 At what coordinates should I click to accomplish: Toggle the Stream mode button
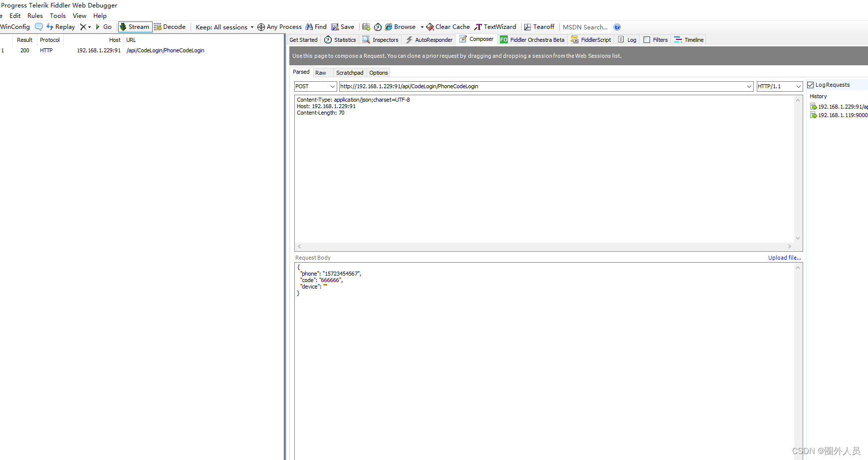point(135,27)
